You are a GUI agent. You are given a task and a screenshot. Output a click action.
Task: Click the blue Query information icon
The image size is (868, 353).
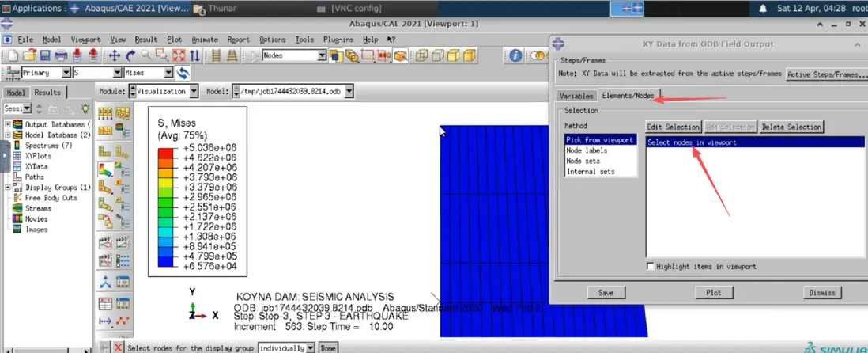tap(515, 55)
